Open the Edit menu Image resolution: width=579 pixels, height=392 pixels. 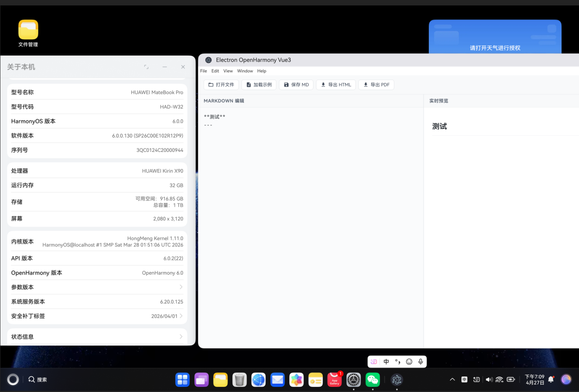[x=215, y=71]
